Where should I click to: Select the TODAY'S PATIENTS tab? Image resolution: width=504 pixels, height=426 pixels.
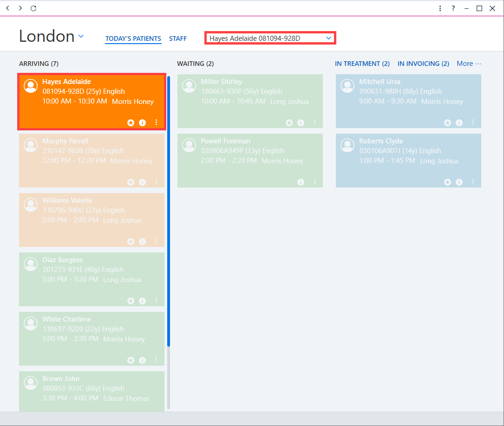(133, 39)
